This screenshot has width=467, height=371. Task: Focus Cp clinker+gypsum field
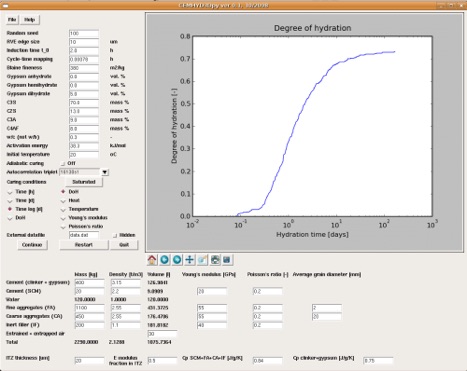click(x=378, y=361)
